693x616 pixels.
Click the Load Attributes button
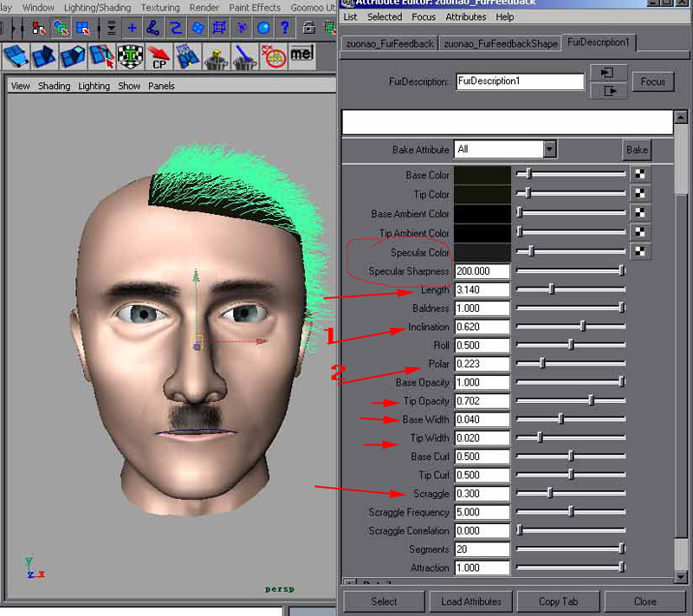470,601
